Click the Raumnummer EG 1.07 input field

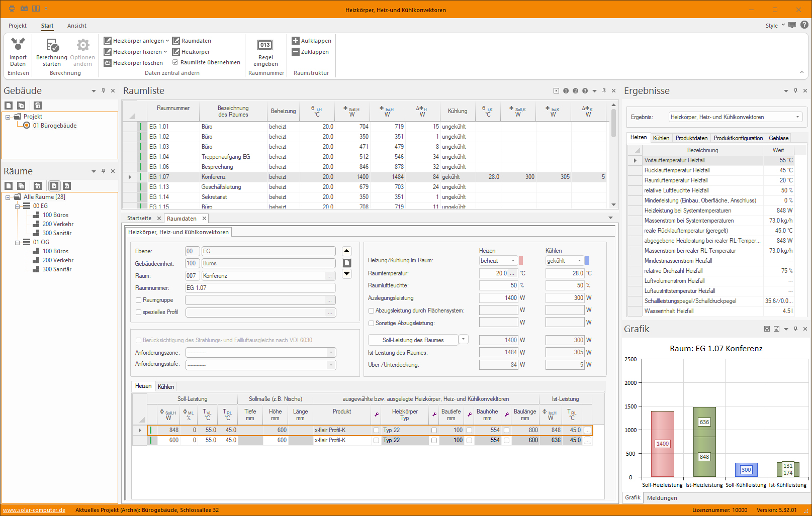(x=260, y=288)
